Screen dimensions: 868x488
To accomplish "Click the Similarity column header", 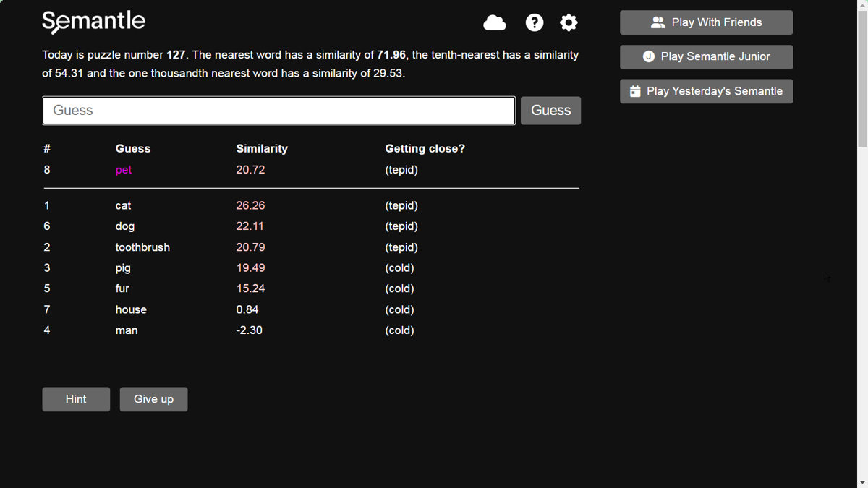I will tap(262, 148).
